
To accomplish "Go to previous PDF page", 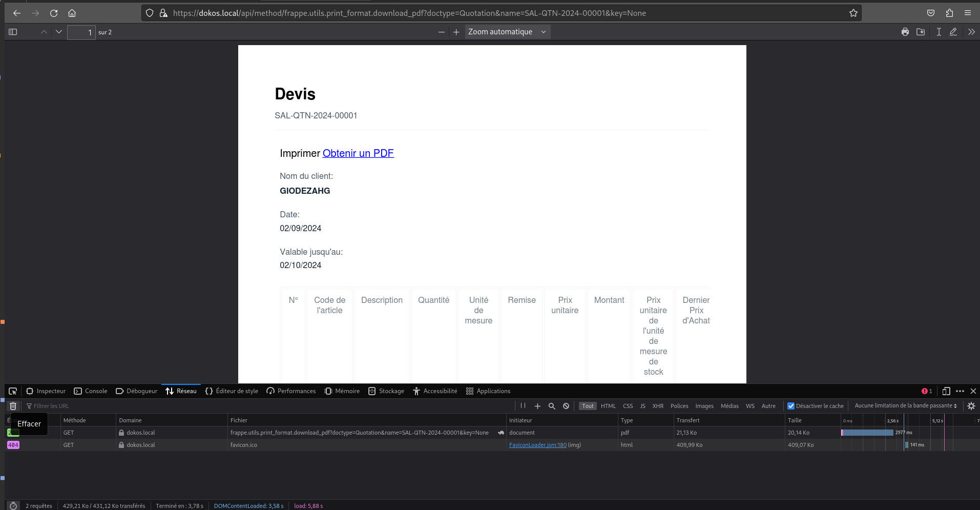I will (44, 32).
